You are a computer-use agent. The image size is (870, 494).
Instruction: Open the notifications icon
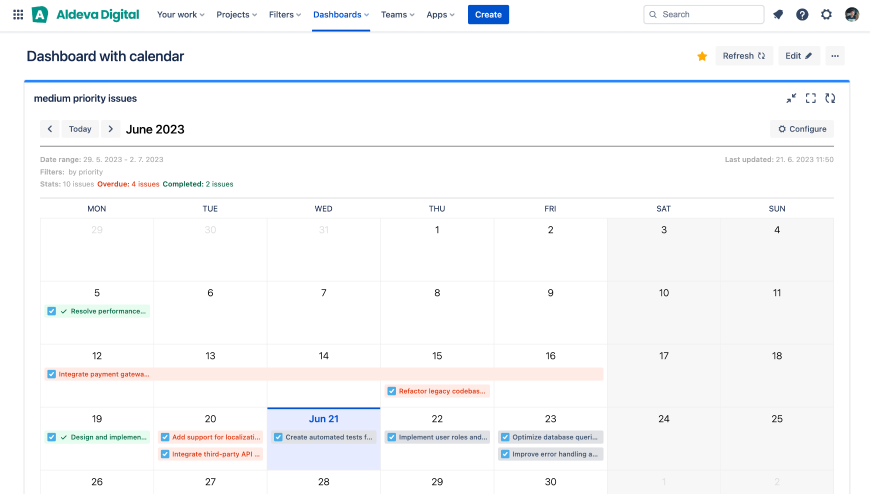pyautogui.click(x=778, y=14)
